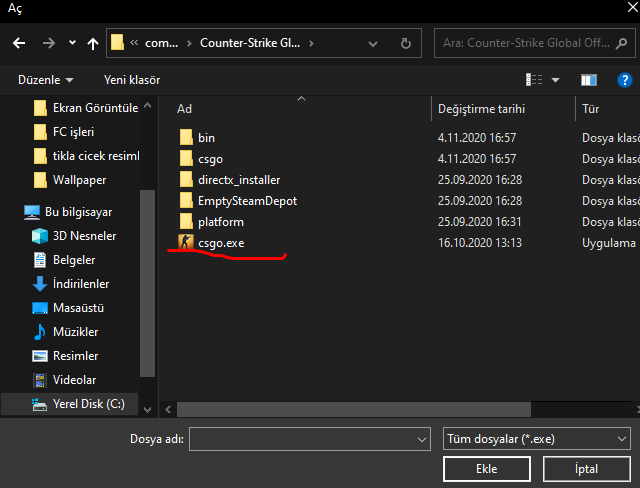Create a new folder with Yeni klasör
The width and height of the screenshot is (640, 488).
(132, 80)
